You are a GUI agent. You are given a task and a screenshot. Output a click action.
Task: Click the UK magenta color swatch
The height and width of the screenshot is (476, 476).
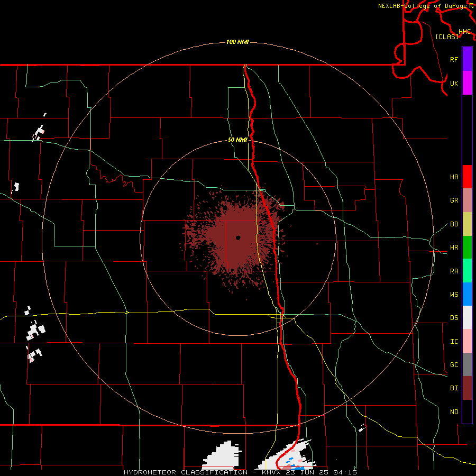467,83
